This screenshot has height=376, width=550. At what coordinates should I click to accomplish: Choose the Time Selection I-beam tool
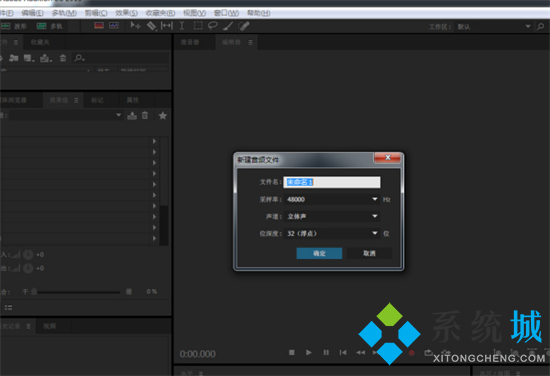pos(182,26)
